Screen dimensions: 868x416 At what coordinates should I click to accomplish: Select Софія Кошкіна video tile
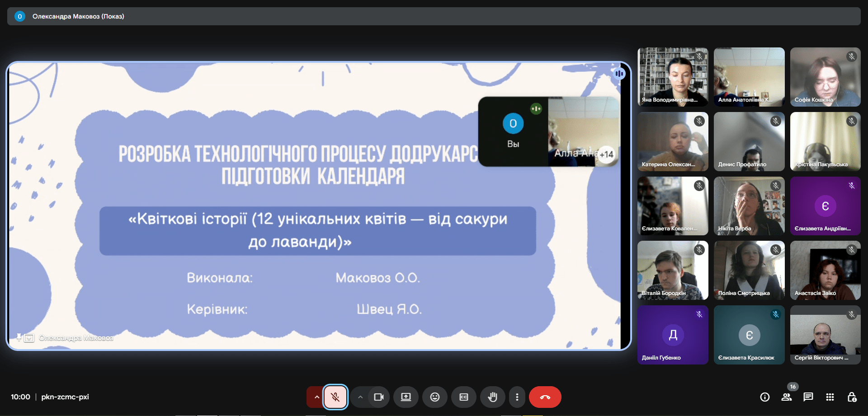pos(825,77)
